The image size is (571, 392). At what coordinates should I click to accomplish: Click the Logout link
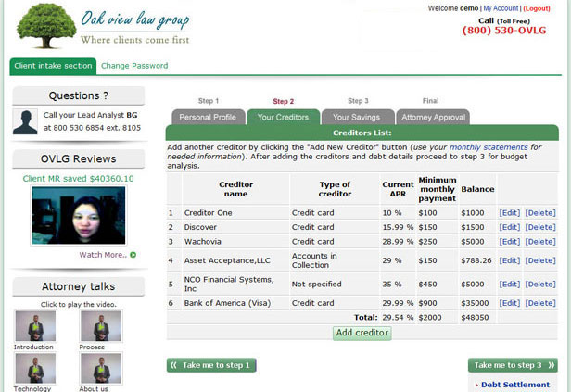537,8
